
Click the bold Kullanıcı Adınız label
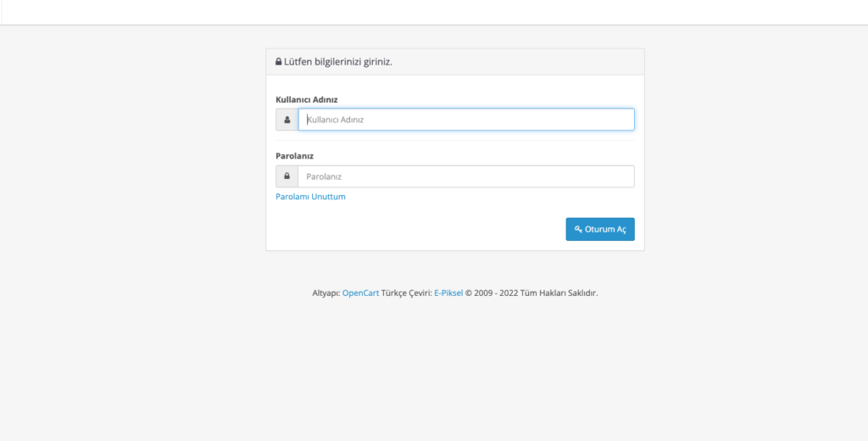pos(307,100)
